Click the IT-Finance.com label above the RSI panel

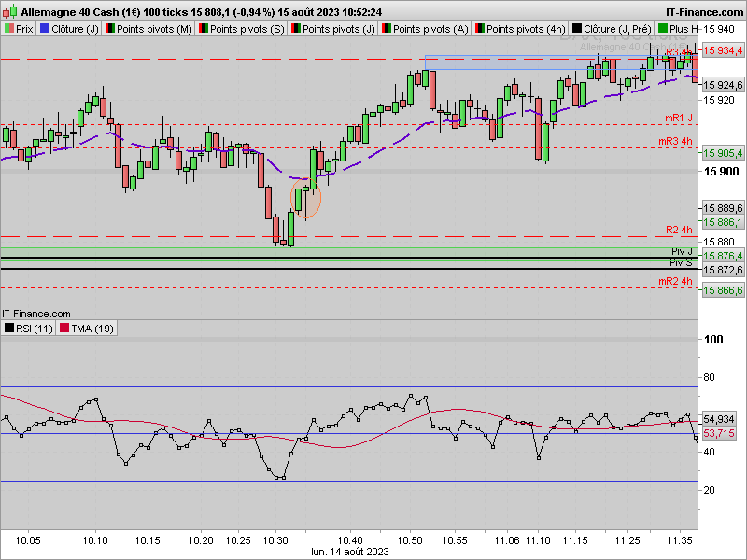tap(36, 314)
